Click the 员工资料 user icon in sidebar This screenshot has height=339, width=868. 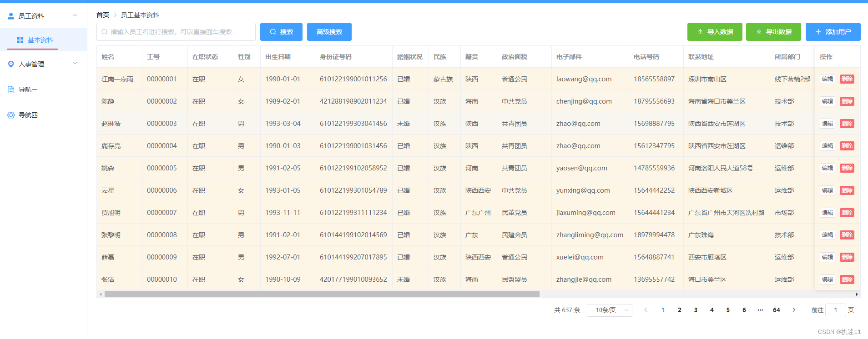pyautogui.click(x=11, y=16)
